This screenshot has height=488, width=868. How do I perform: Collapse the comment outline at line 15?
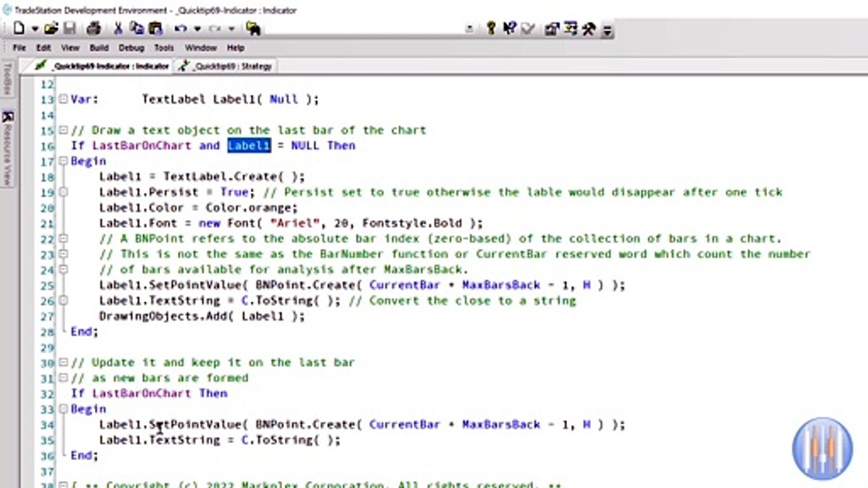tap(63, 130)
